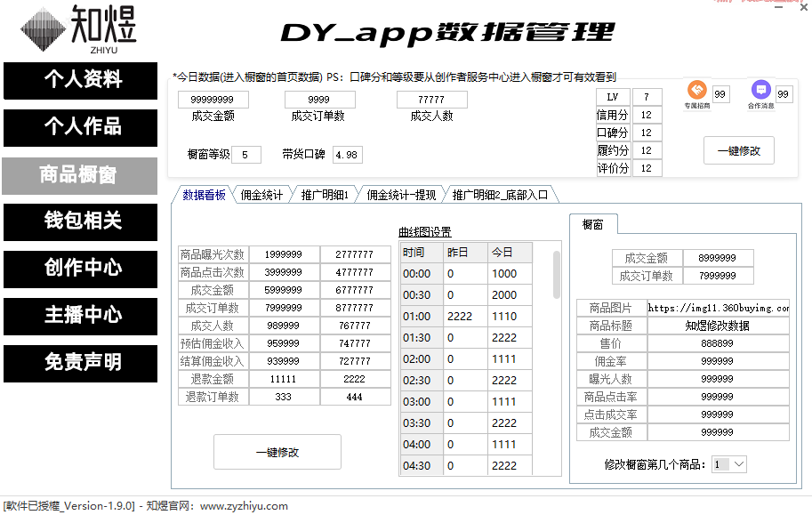This screenshot has height=515, width=812.
Task: Open the 创作中心 sidebar section
Action: click(80, 270)
